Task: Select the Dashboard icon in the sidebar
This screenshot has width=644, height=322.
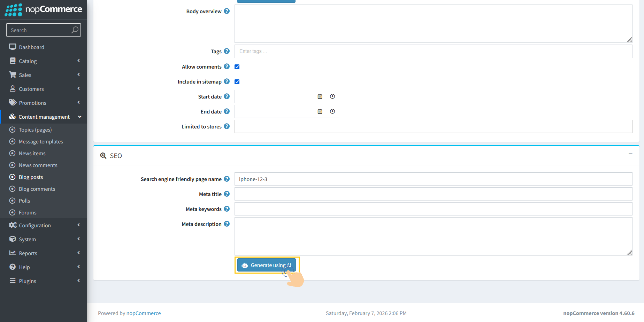Action: 13,47
